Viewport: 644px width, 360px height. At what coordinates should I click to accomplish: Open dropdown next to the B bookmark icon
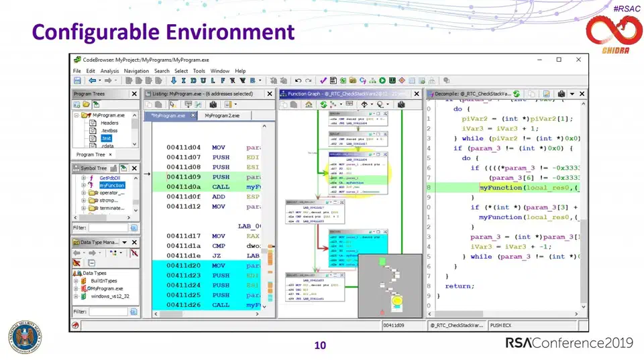[x=260, y=81]
